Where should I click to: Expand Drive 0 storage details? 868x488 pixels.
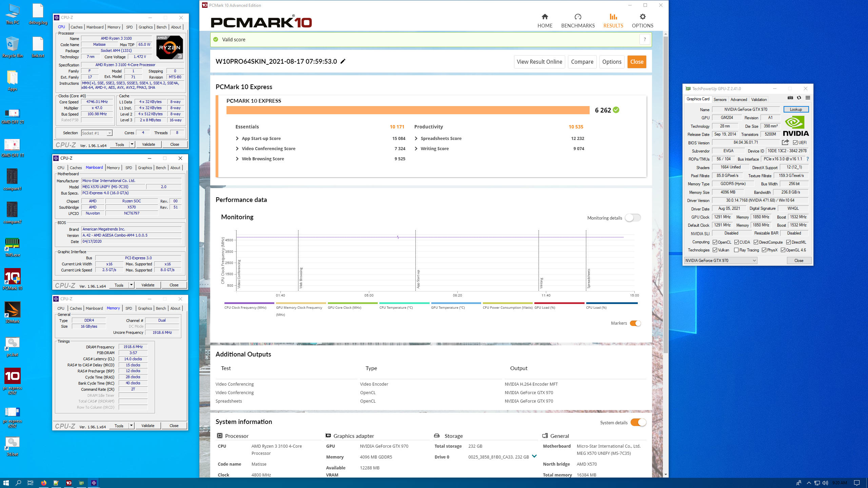click(x=534, y=456)
